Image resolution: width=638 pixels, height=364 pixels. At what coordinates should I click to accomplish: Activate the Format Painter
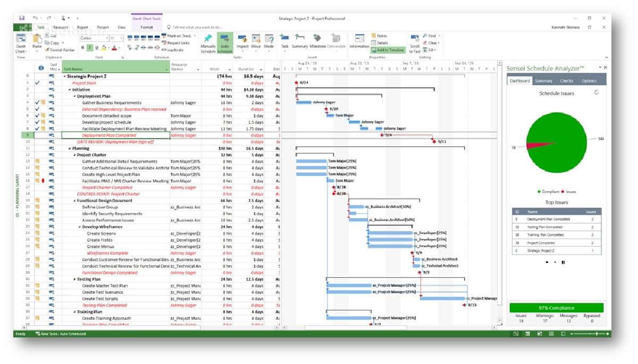click(60, 50)
